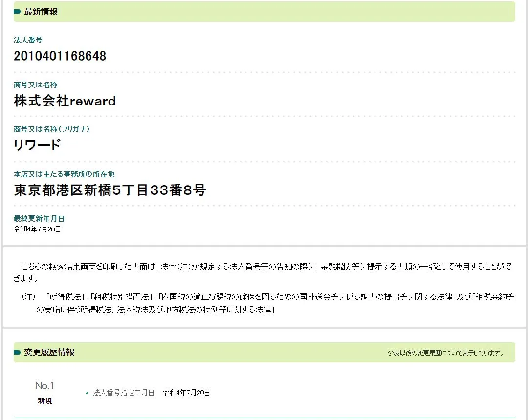
Task: Click the date under 最終更新年月日
Action: (37, 229)
